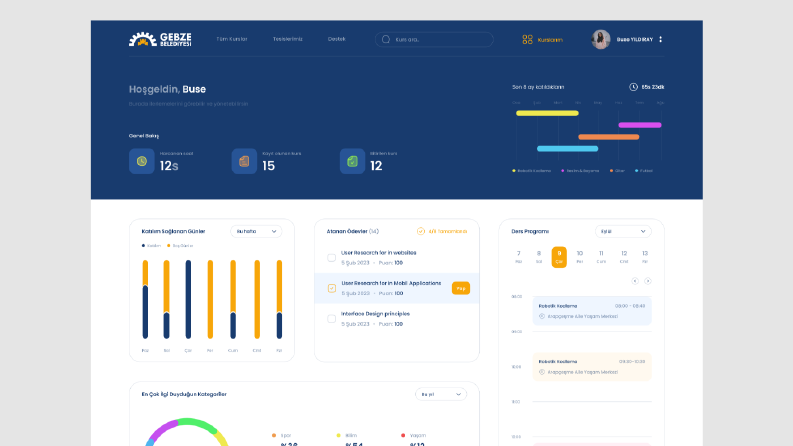Check 'User Research for in websites' assignment
This screenshot has height=446, width=793.
click(331, 258)
